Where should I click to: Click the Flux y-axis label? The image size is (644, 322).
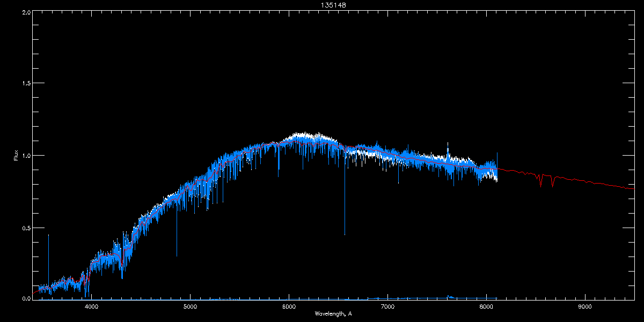pyautogui.click(x=16, y=156)
